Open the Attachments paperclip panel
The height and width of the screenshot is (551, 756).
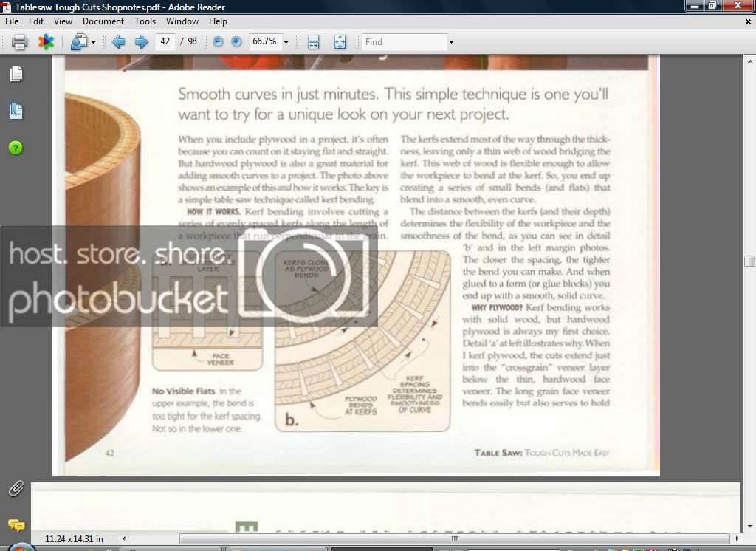[16, 488]
